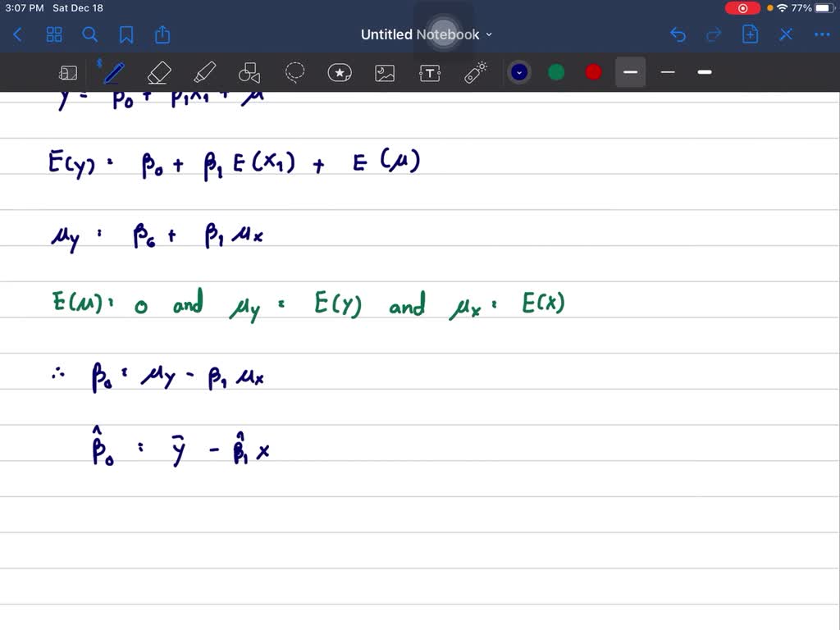
Task: Open the Share menu
Action: 162,34
